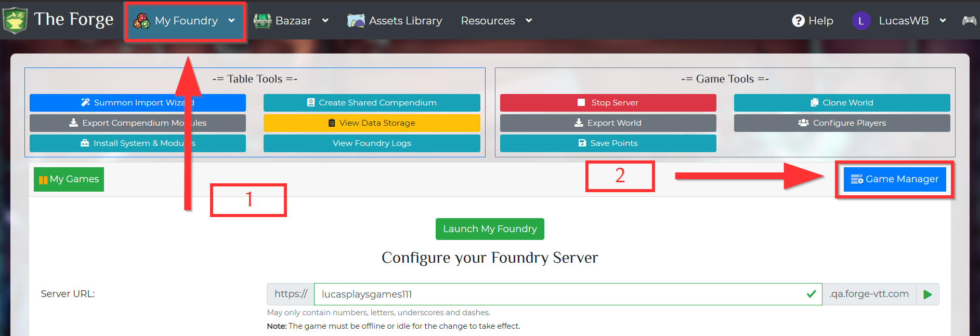Click the stop square icon on Stop Server
Viewport: 980px width, 336px height.
[x=581, y=102]
